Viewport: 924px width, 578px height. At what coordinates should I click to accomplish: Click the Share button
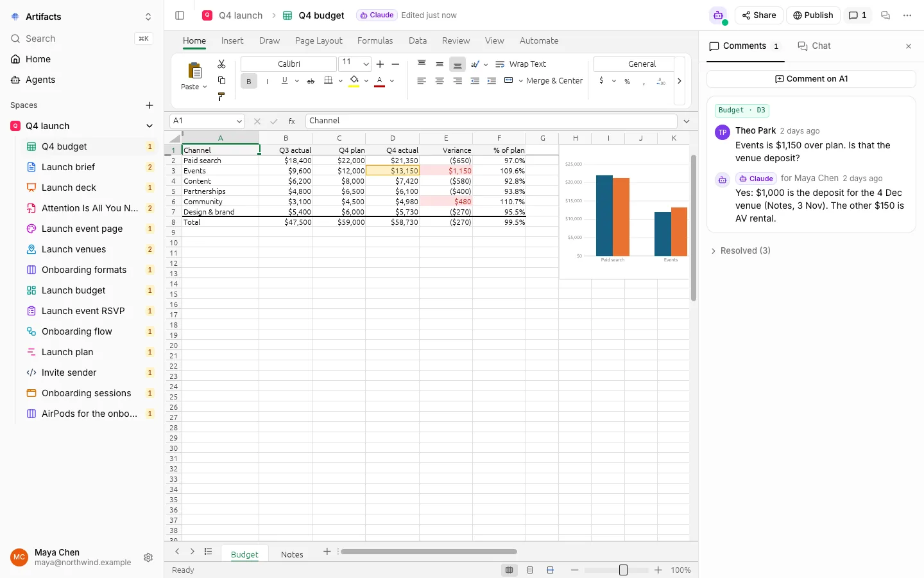(x=758, y=15)
